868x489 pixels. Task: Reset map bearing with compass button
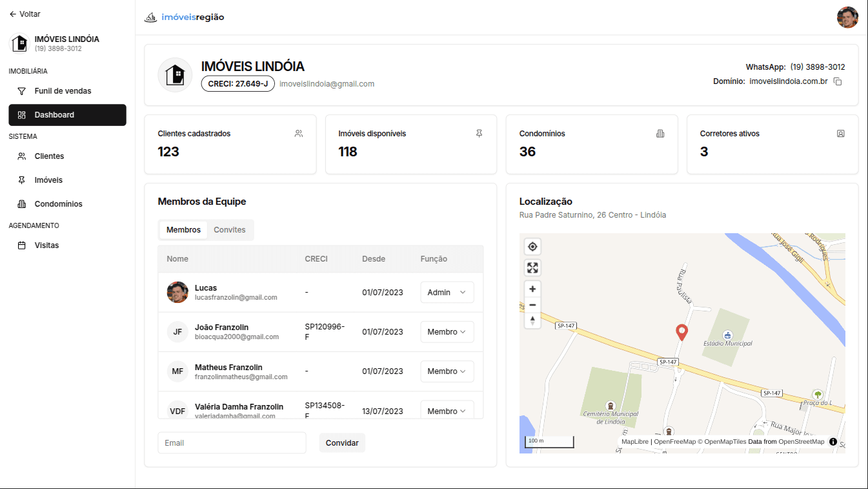532,320
